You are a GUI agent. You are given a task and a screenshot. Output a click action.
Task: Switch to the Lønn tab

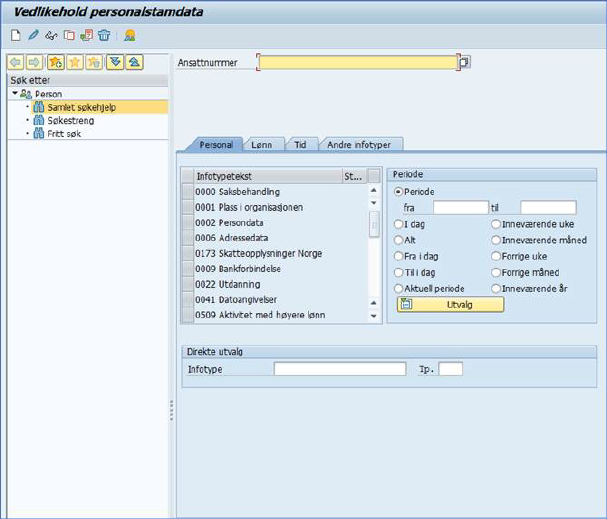262,145
